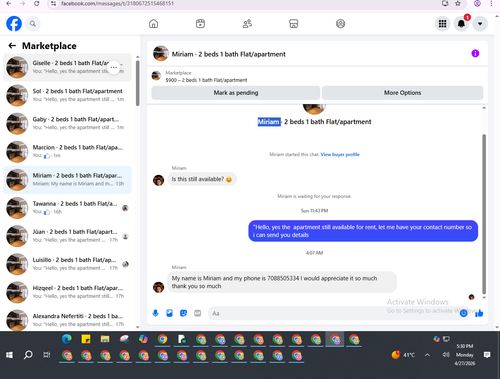Open Task View on the taskbar
The image size is (500, 379).
[x=47, y=355]
